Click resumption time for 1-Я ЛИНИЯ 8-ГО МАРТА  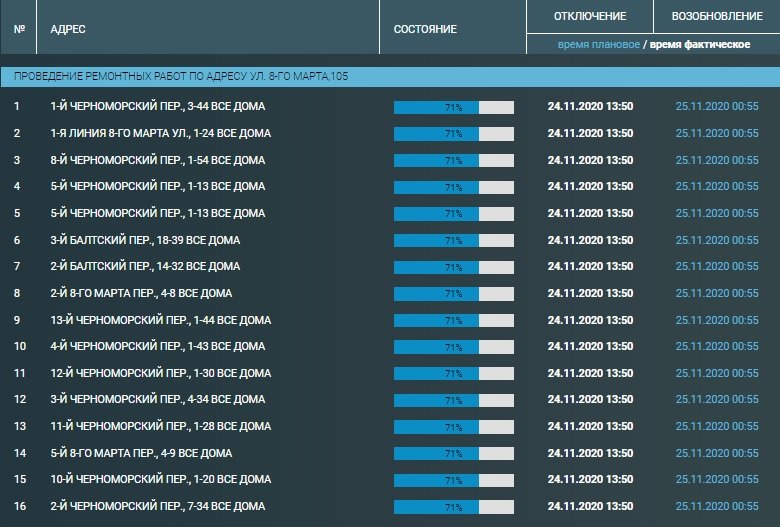tap(717, 133)
